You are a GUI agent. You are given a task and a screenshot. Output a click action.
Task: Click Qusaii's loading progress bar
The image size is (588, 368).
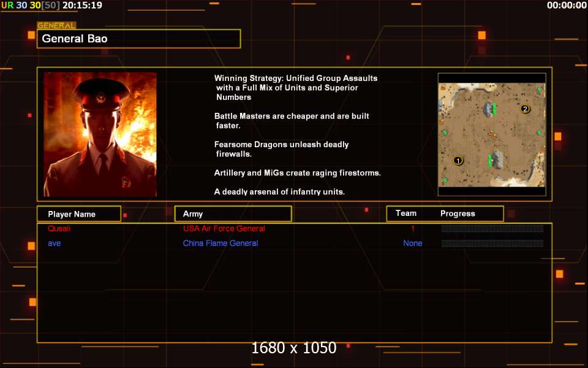coord(492,229)
